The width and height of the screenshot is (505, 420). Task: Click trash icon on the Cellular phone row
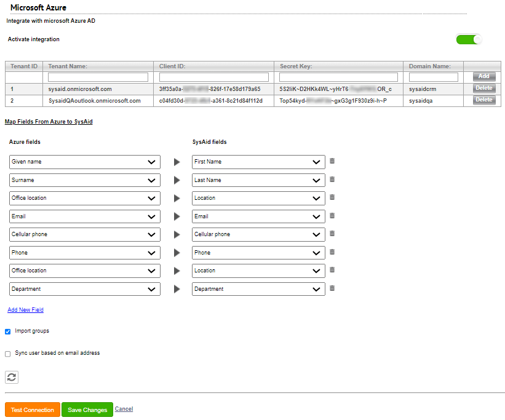[332, 233]
